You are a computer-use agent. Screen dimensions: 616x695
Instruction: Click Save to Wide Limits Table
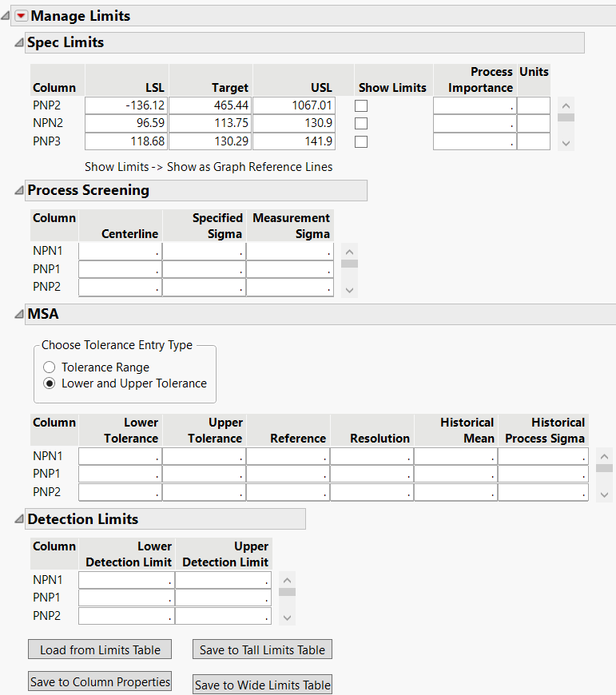[263, 685]
